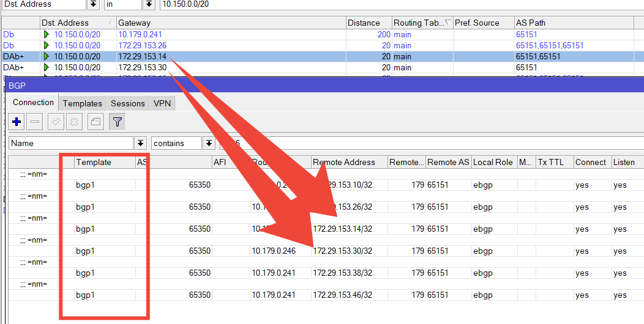
Task: Click bgp1 template in 172.29.153.38/32 row
Action: (85, 273)
